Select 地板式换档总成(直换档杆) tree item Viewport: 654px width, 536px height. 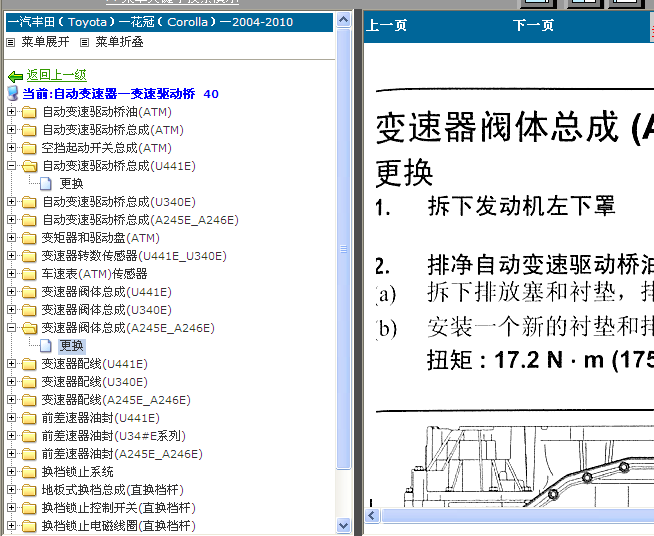pyautogui.click(x=113, y=490)
